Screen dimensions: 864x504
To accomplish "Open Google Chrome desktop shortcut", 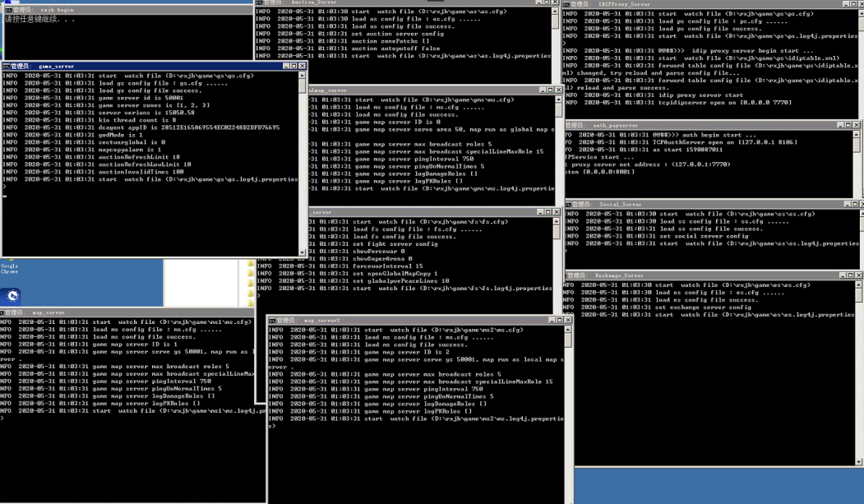I will (x=10, y=265).
